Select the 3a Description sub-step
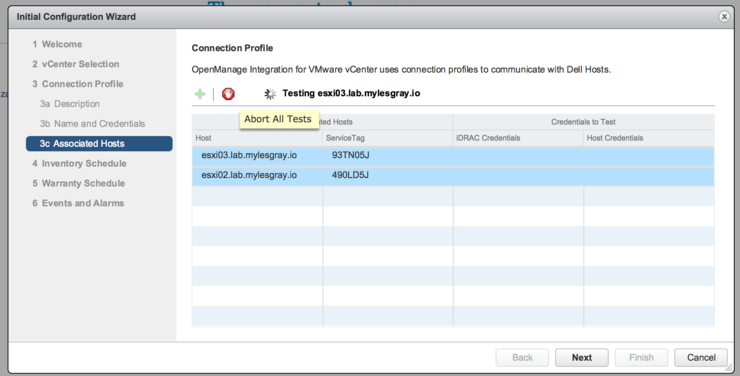 [70, 104]
